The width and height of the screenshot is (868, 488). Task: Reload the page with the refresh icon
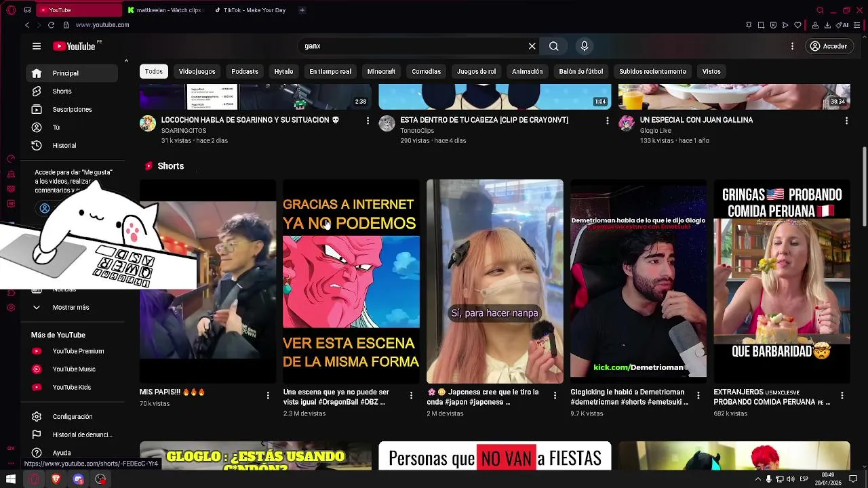coord(51,25)
